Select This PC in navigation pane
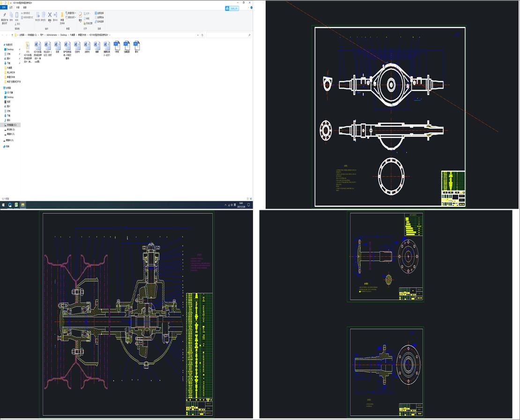This screenshot has height=420, width=520. 7,88
